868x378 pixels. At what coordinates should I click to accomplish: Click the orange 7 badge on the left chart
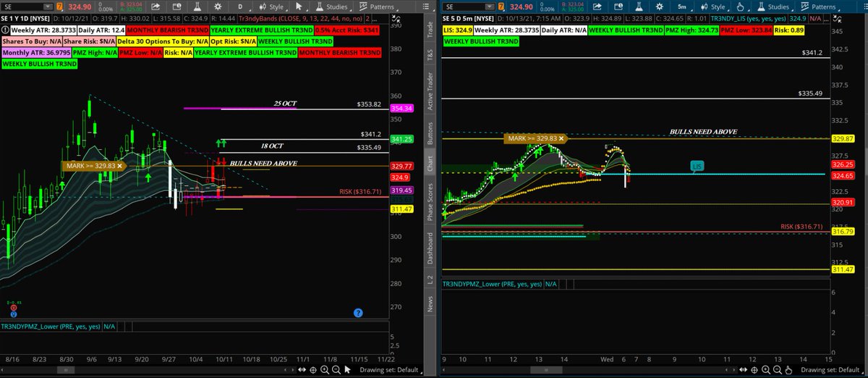[59, 7]
